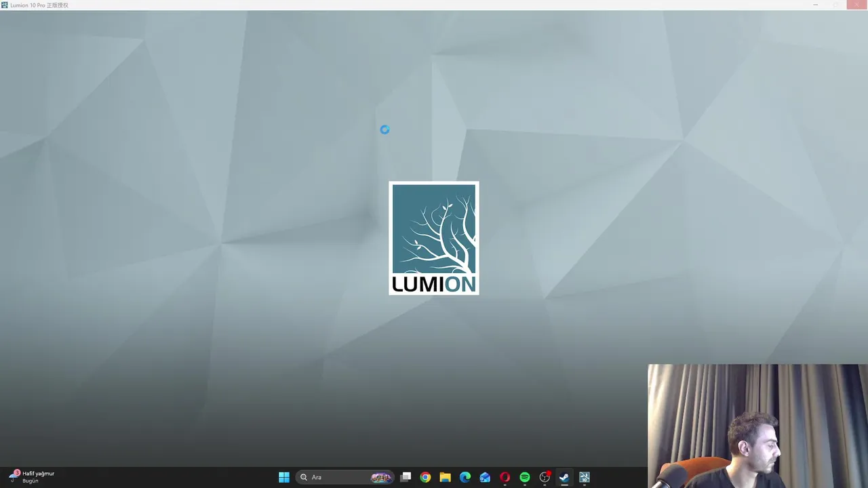The image size is (868, 488).
Task: Switch to OBS Studio in taskbar
Action: pyautogui.click(x=545, y=477)
